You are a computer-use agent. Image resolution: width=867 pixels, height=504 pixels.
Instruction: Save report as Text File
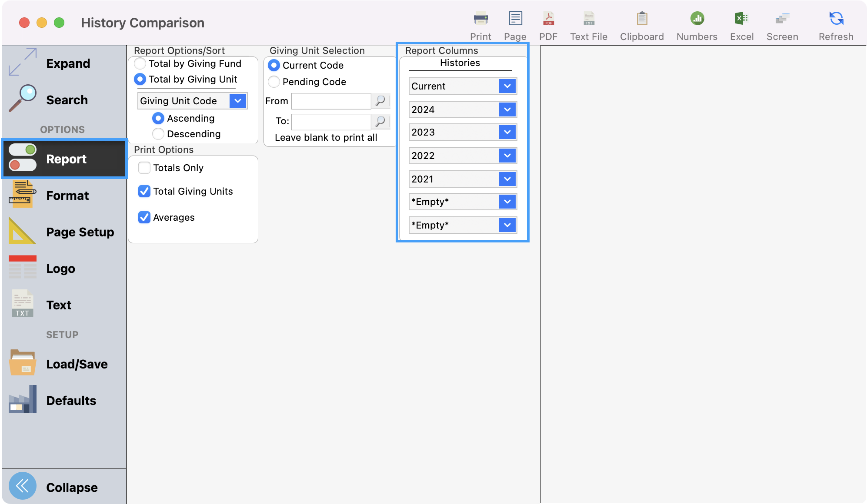click(x=588, y=24)
